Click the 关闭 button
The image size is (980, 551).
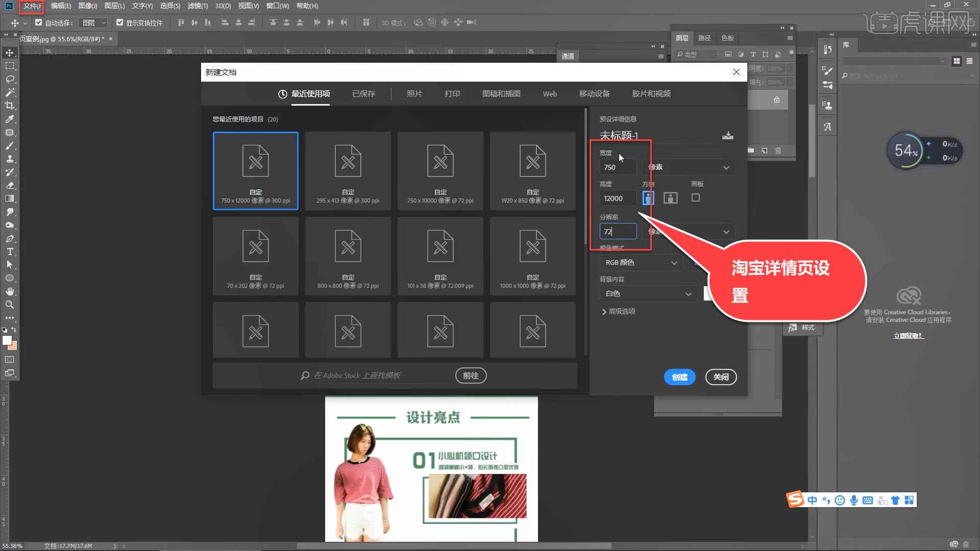[721, 377]
